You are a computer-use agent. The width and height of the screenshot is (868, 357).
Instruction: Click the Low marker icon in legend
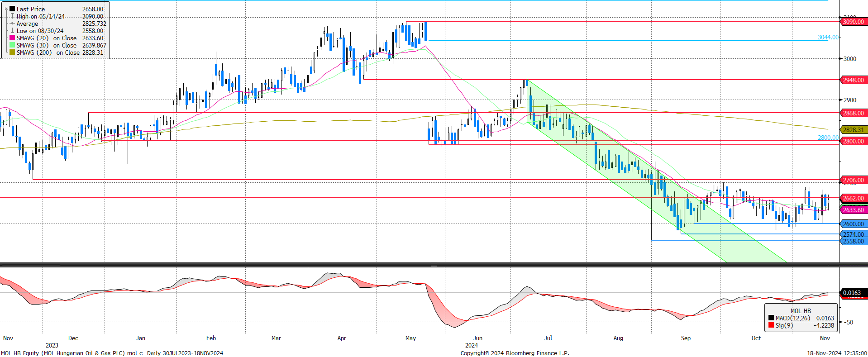pyautogui.click(x=12, y=30)
